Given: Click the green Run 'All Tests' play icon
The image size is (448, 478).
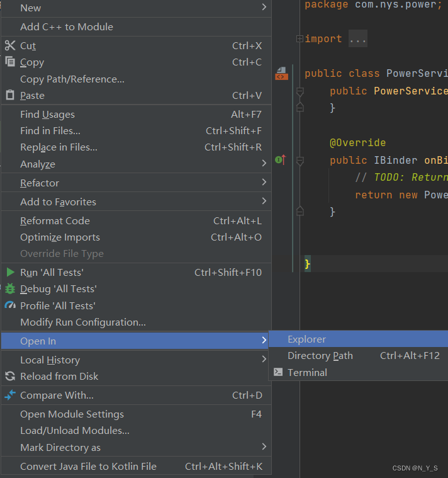Looking at the screenshot, I should tap(10, 272).
